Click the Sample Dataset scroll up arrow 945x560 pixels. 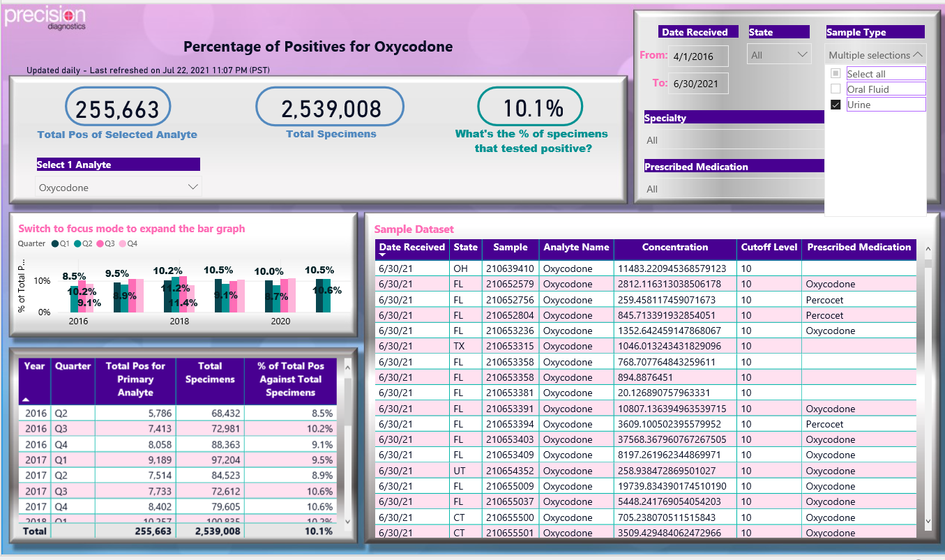(x=927, y=248)
